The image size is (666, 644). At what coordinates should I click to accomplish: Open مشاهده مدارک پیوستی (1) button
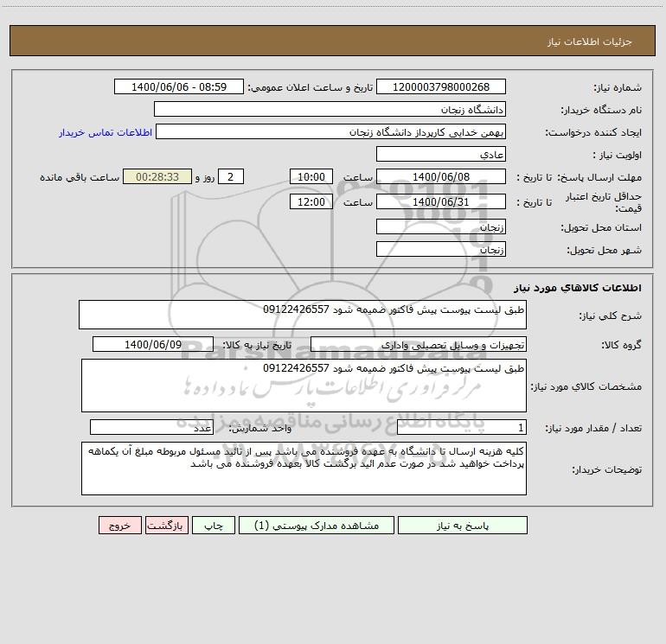pyautogui.click(x=316, y=525)
